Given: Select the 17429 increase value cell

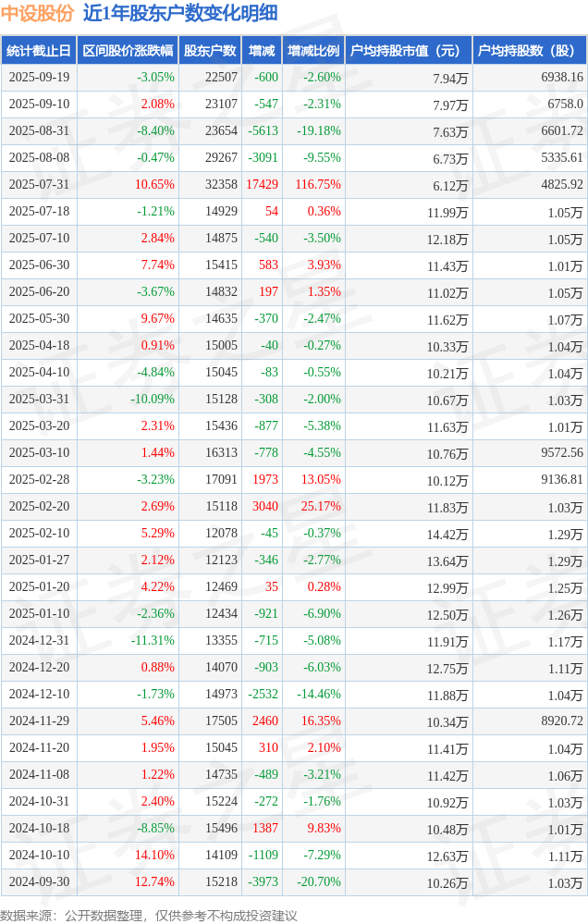Looking at the screenshot, I should coord(262,185).
